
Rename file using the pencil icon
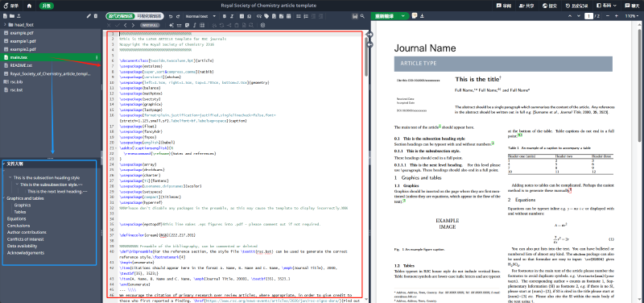pos(89,16)
